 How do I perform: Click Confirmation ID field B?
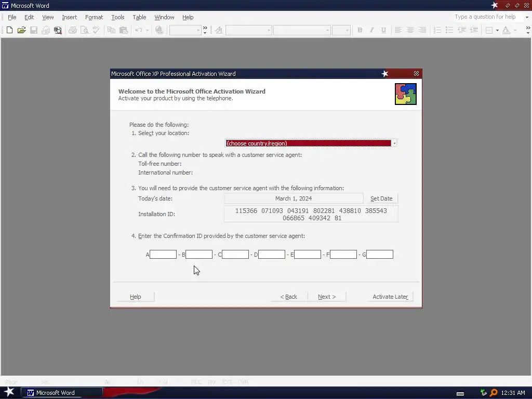pos(199,255)
